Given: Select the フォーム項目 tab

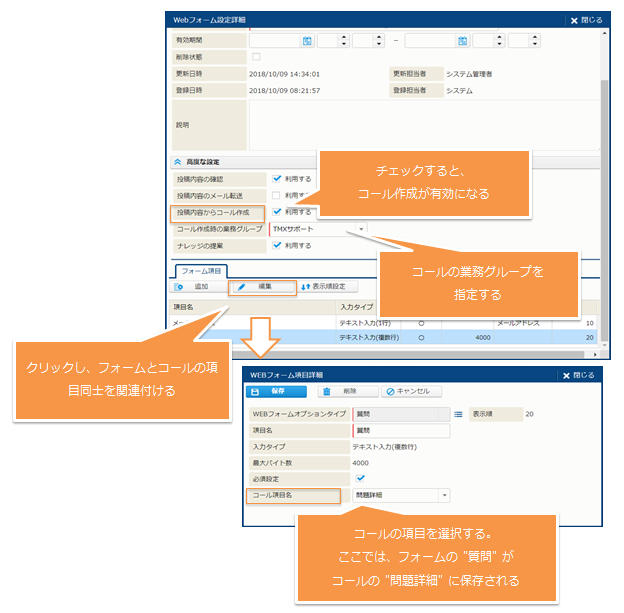Looking at the screenshot, I should 202,270.
